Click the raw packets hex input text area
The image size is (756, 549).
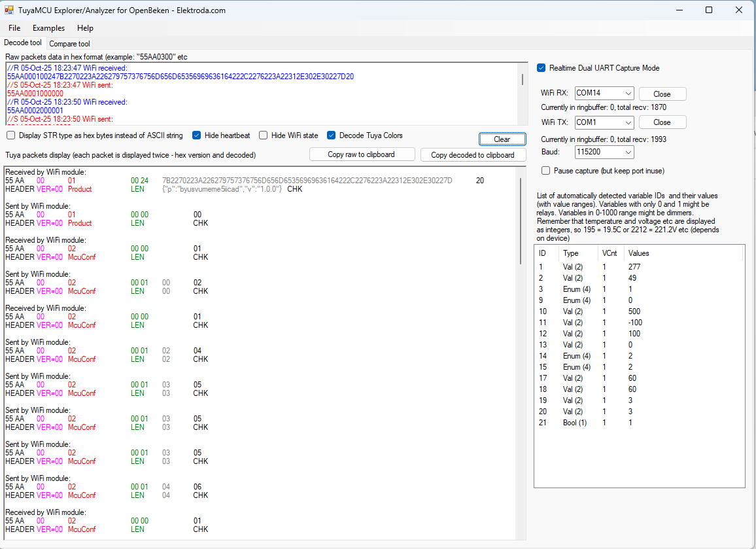point(262,93)
